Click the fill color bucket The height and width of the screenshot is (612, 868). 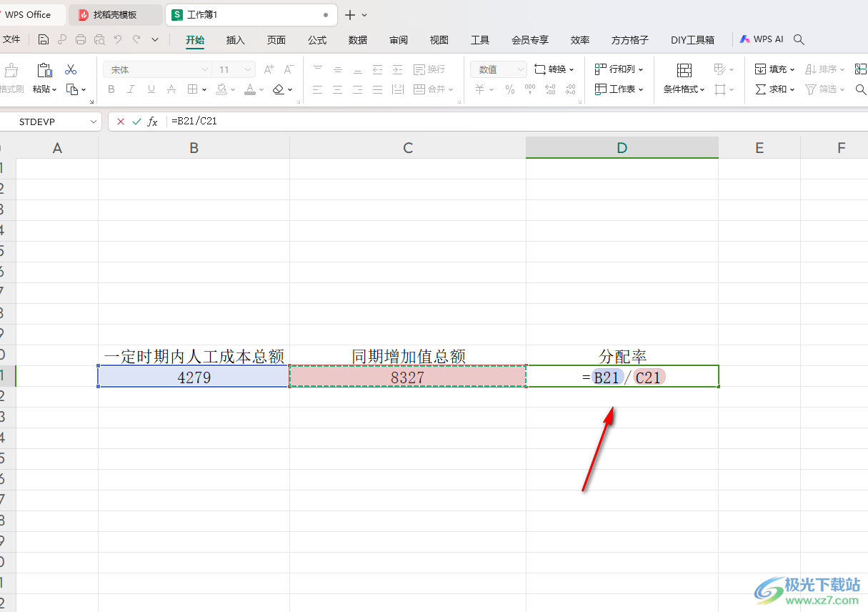pyautogui.click(x=221, y=89)
